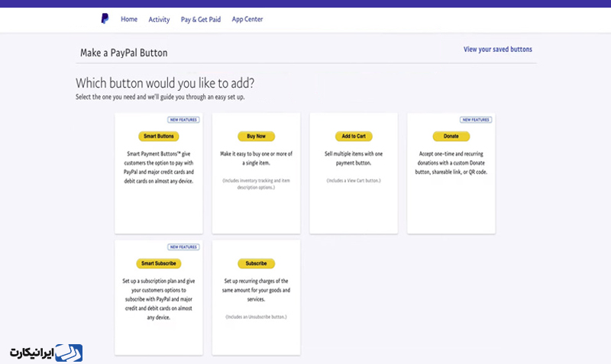
Task: Open the Activity menu item
Action: tap(159, 20)
